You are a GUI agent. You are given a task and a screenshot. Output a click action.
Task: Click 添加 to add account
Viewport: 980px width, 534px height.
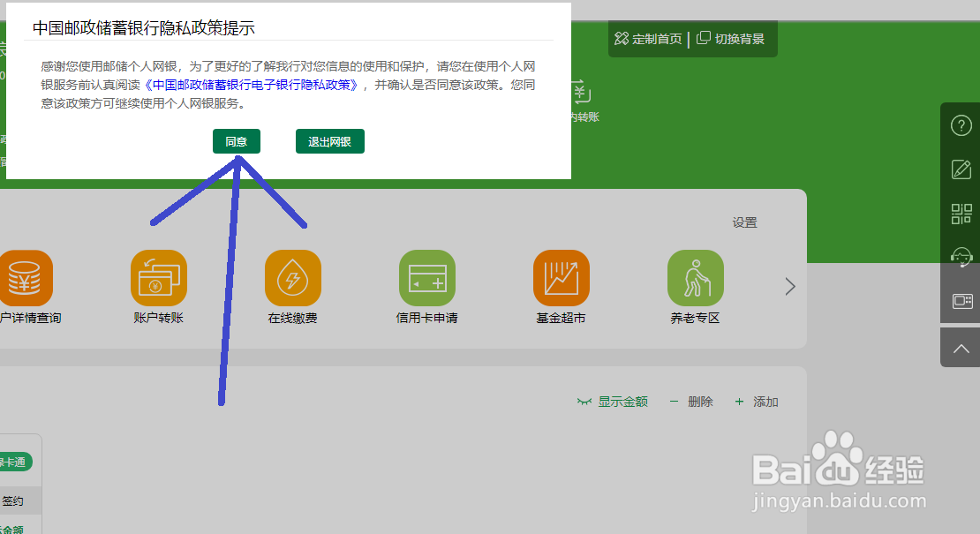(757, 402)
